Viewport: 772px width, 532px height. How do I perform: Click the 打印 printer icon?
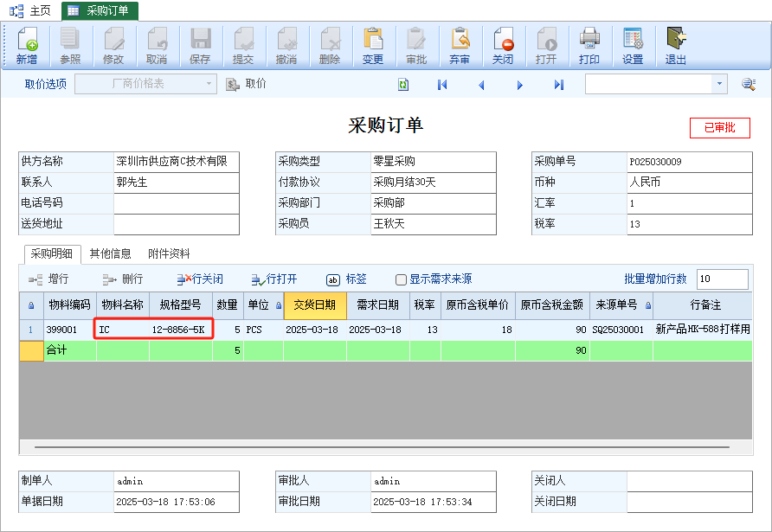589,45
